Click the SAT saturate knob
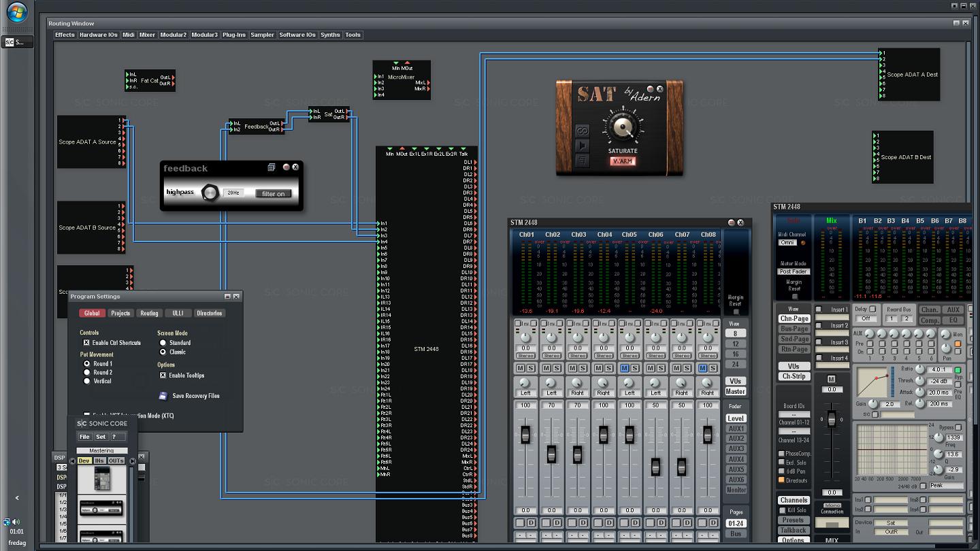The width and height of the screenshot is (980, 551). pyautogui.click(x=622, y=128)
